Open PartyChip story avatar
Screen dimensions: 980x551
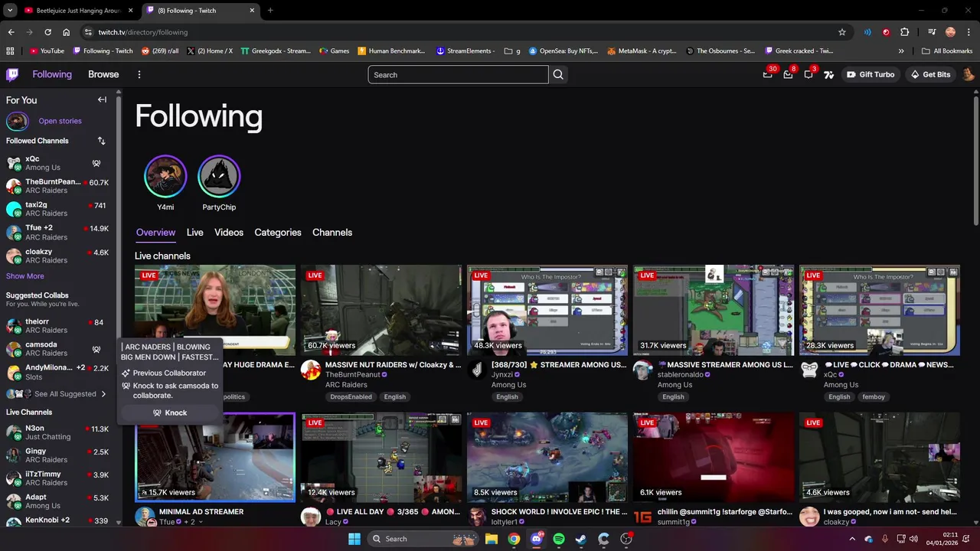click(219, 176)
